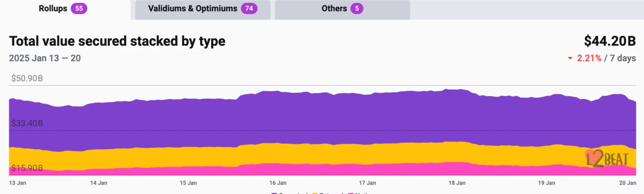Image resolution: width=644 pixels, height=194 pixels.
Task: Click the pink Native legend square
Action: (x=350, y=193)
